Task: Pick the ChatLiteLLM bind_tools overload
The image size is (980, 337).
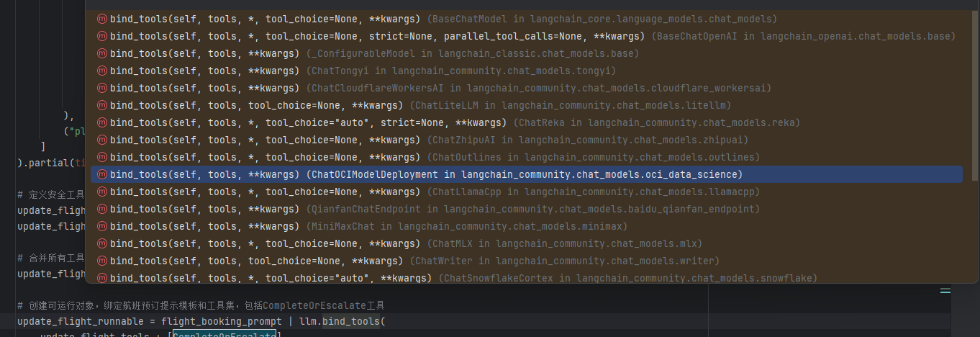Action: (x=527, y=105)
